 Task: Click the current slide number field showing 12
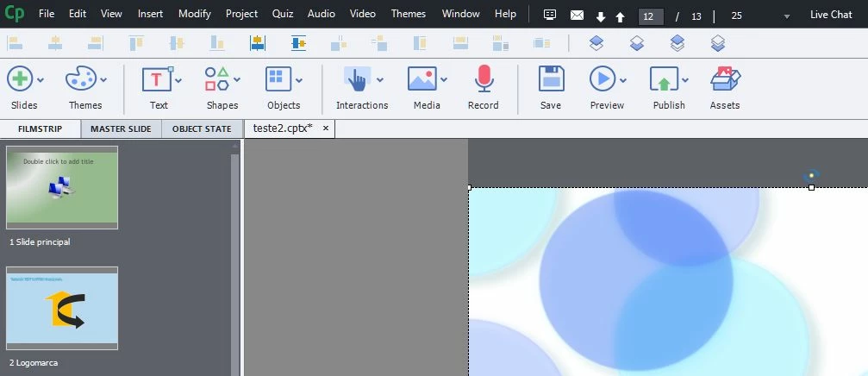[x=651, y=16]
